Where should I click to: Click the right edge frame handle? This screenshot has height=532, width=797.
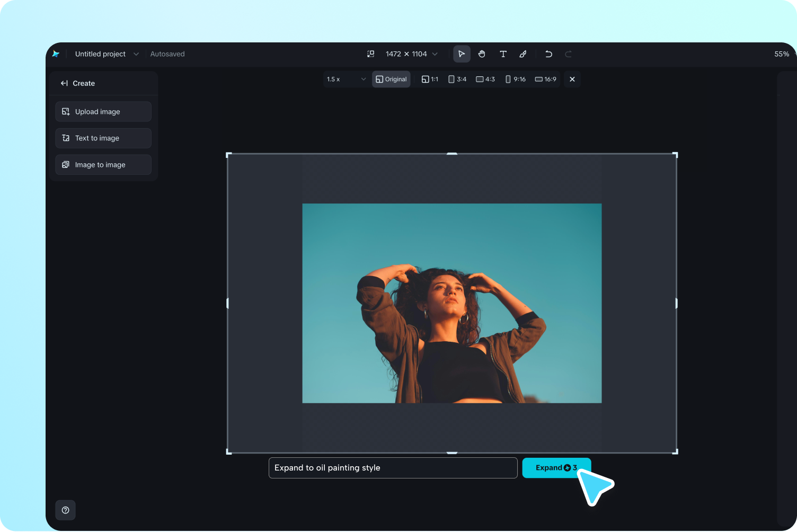point(677,303)
